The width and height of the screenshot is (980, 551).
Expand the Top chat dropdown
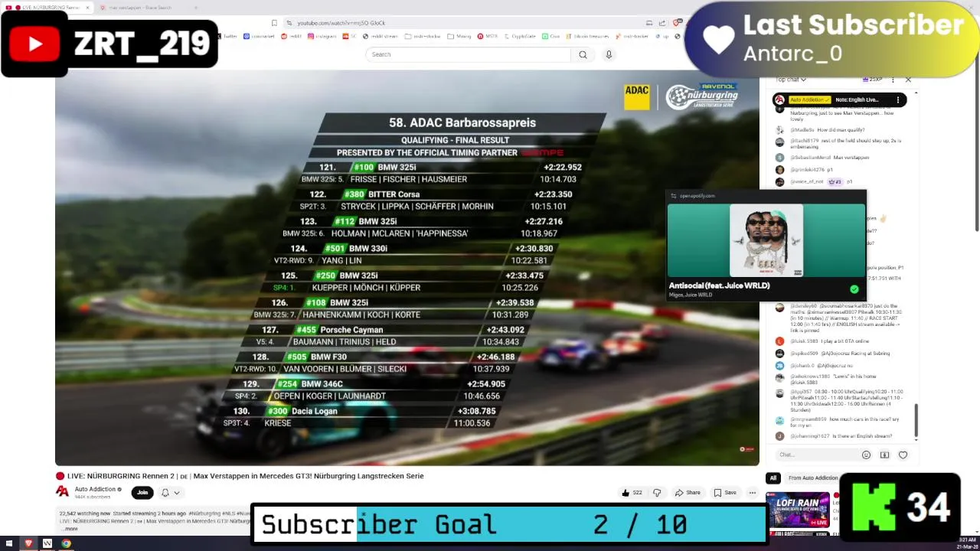point(791,80)
